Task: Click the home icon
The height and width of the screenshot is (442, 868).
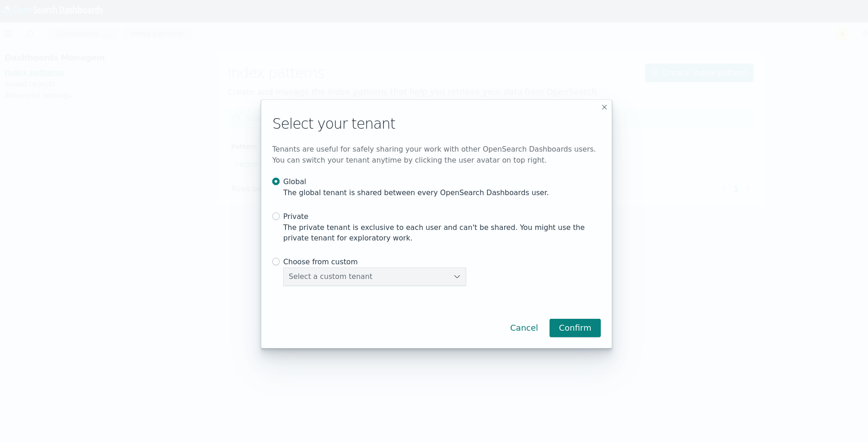Action: (30, 33)
